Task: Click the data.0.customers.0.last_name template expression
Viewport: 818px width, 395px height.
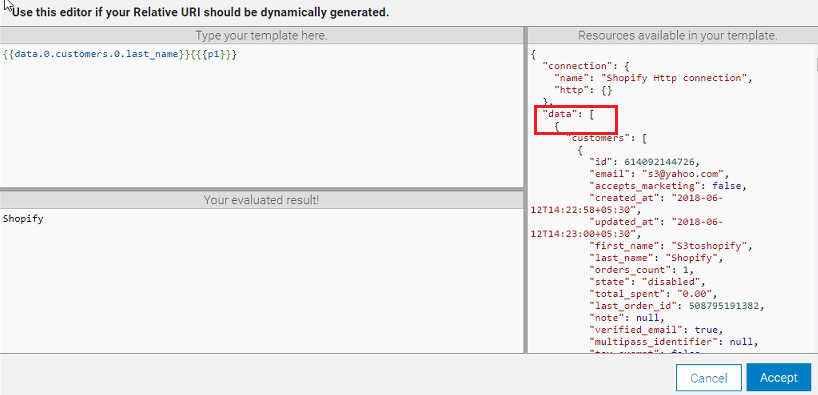Action: (97, 54)
